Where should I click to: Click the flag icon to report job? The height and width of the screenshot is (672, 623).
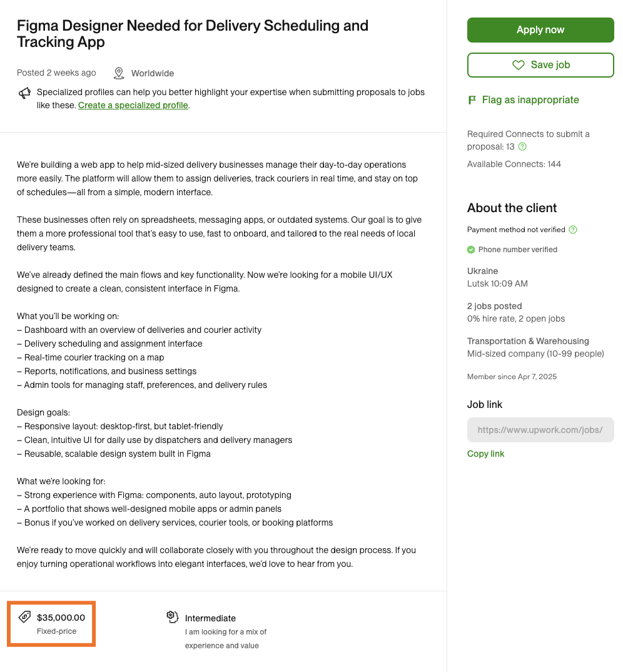pos(472,100)
